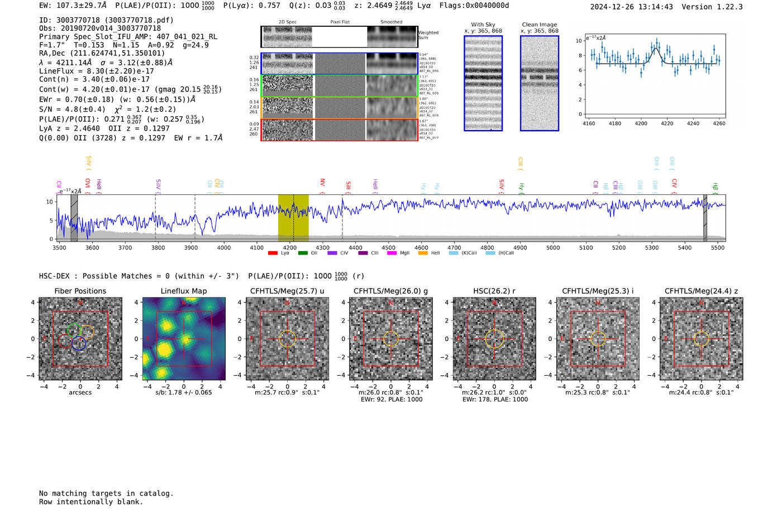Viewport: 782px width, 532px height.
Task: Click the red Lyα legend swatch
Action: 273,253
